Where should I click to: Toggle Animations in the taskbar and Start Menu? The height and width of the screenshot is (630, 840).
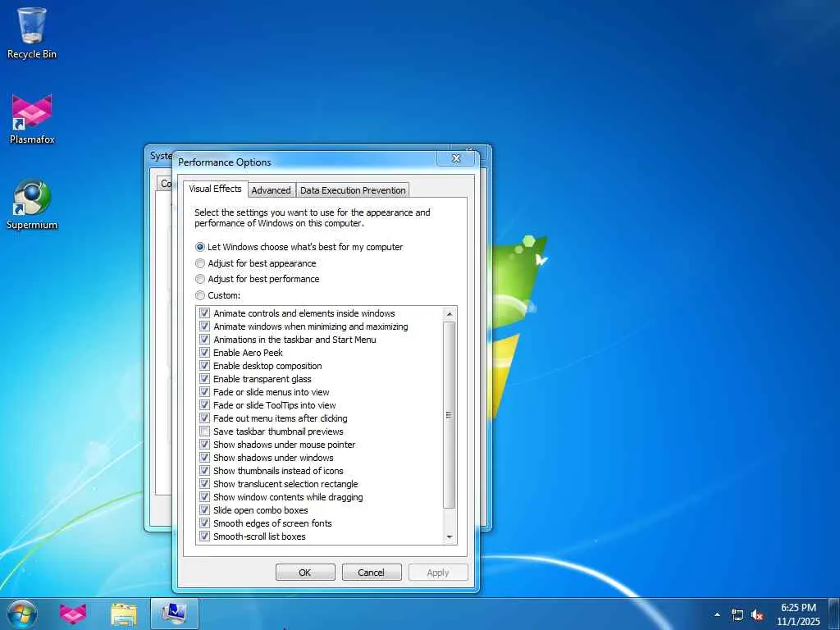click(204, 340)
